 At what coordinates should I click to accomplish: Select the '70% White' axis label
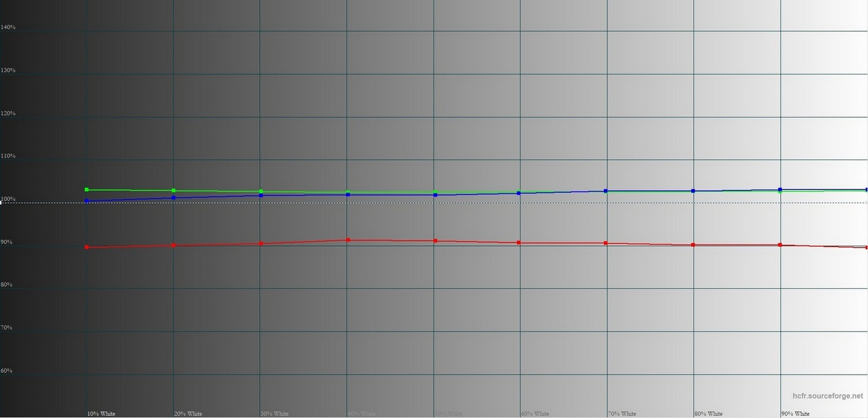click(622, 414)
